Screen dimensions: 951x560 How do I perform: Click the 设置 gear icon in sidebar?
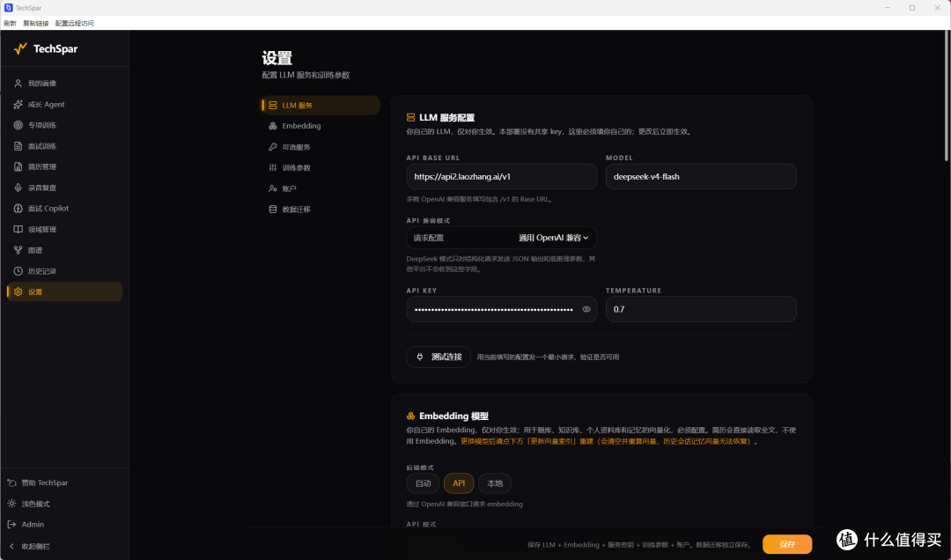click(x=18, y=291)
